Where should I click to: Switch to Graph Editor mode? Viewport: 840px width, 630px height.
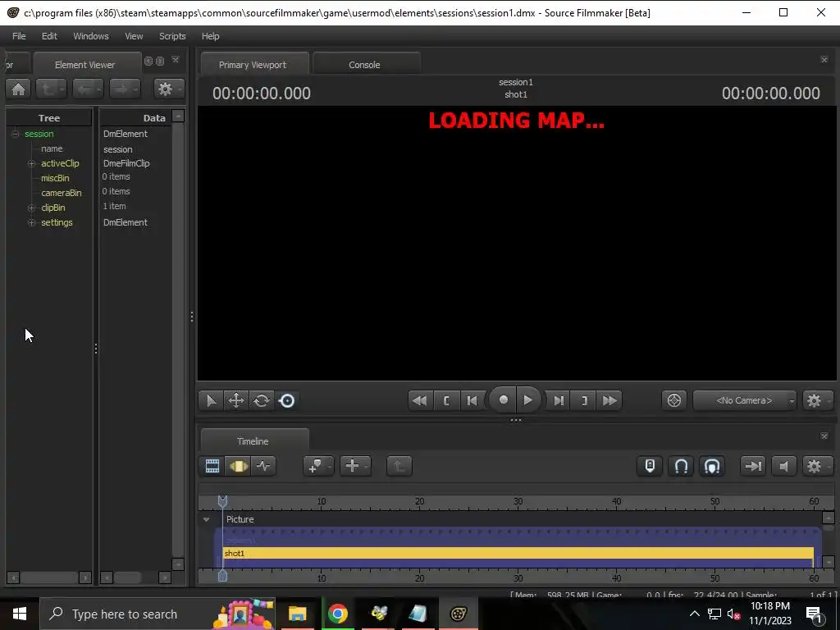(263, 466)
